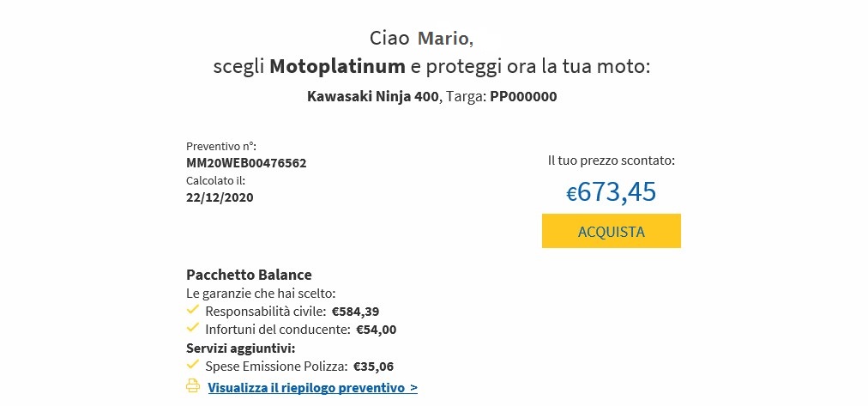Click the yellow ACQUISTA button
Screen dimensions: 868x406
[612, 231]
